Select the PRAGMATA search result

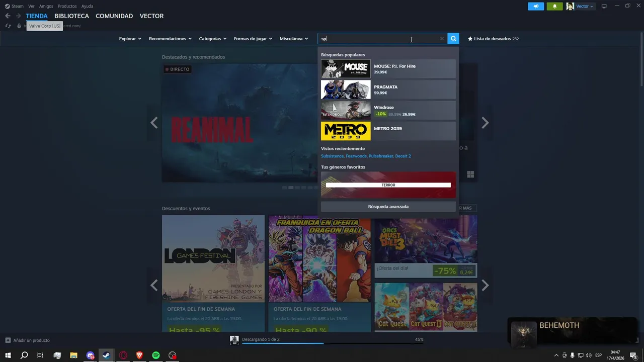click(388, 89)
